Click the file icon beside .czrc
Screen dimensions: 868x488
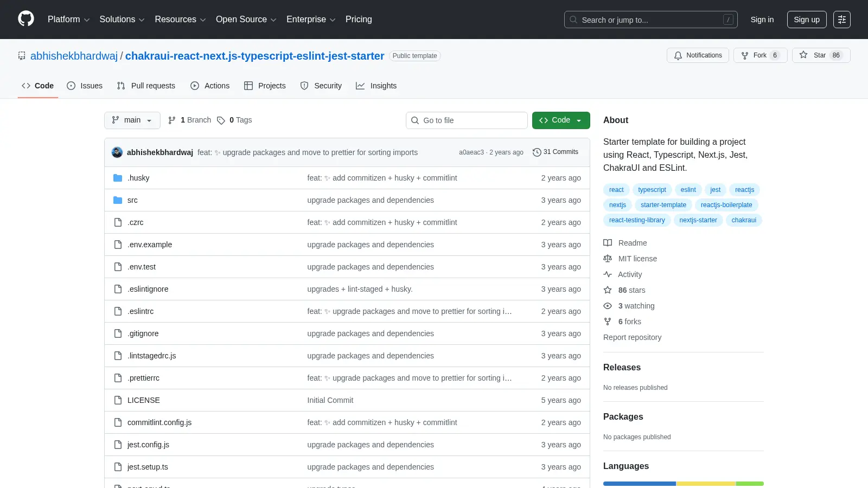pyautogui.click(x=118, y=222)
